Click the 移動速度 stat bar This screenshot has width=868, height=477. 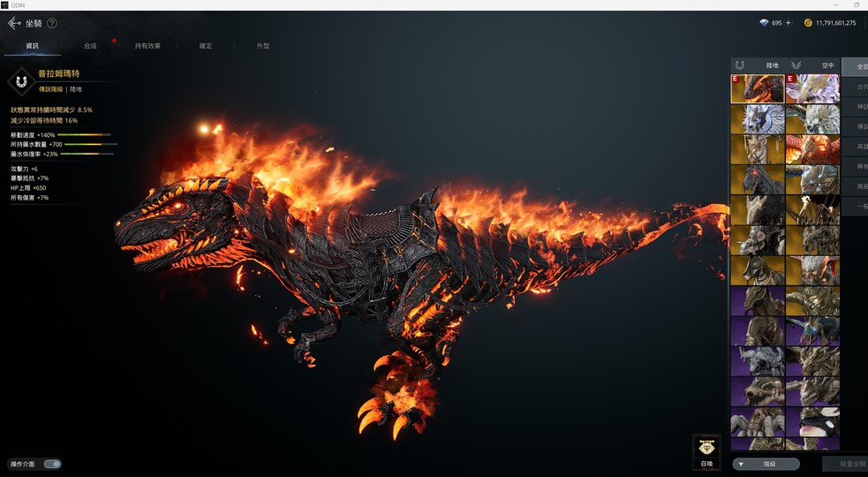point(85,135)
